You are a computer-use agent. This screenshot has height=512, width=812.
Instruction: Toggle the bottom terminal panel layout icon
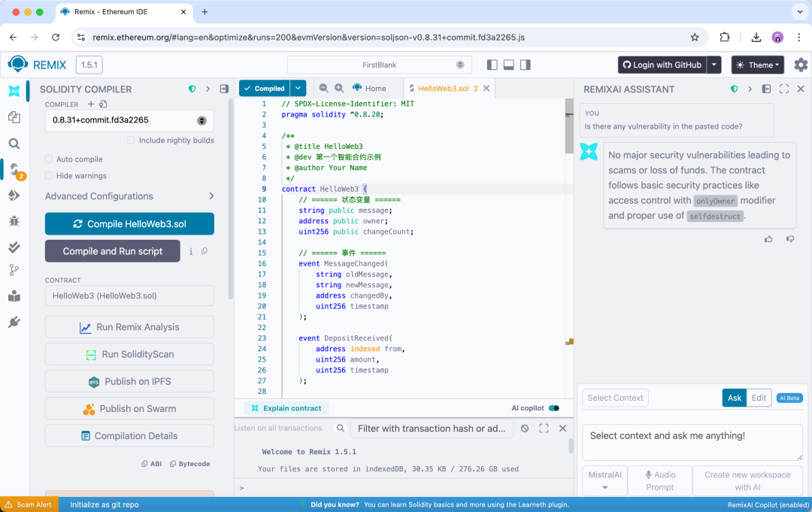tap(508, 65)
